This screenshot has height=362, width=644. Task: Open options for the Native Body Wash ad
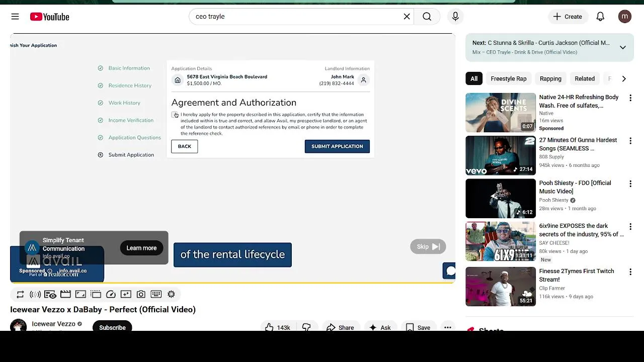pyautogui.click(x=630, y=98)
